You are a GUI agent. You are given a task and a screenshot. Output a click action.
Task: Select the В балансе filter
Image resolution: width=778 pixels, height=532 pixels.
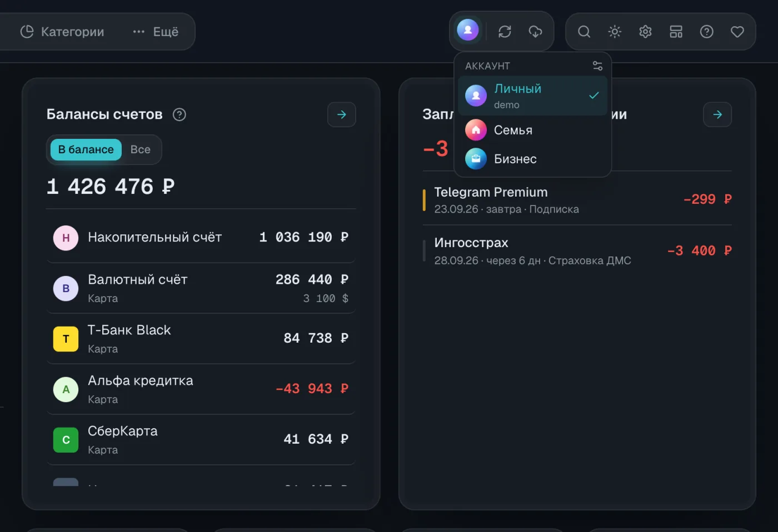click(x=86, y=149)
